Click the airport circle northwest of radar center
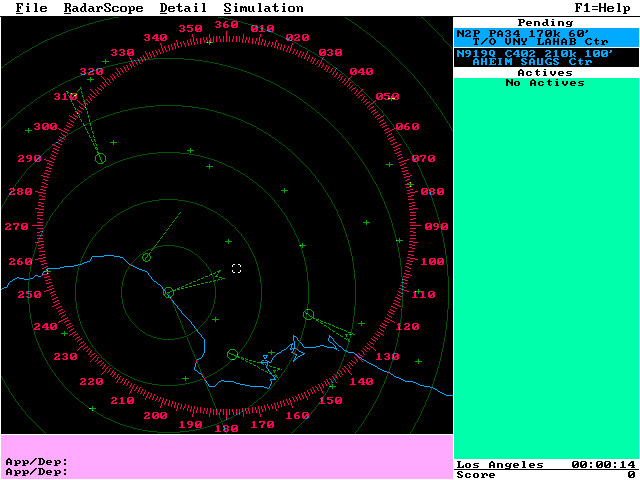The image size is (640, 480). coord(147,258)
